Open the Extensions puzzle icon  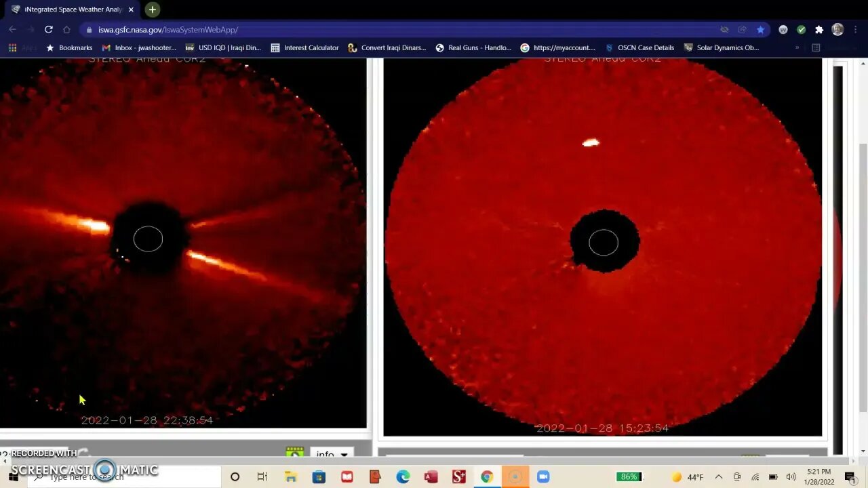click(819, 30)
